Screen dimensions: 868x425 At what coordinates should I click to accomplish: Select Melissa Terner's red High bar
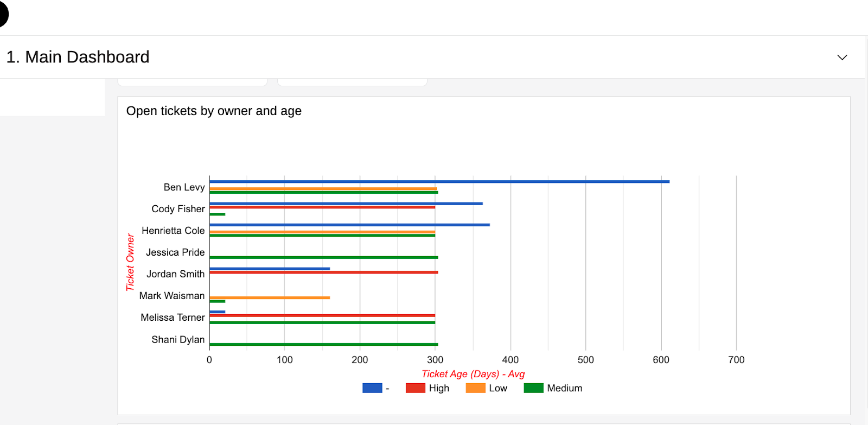322,315
